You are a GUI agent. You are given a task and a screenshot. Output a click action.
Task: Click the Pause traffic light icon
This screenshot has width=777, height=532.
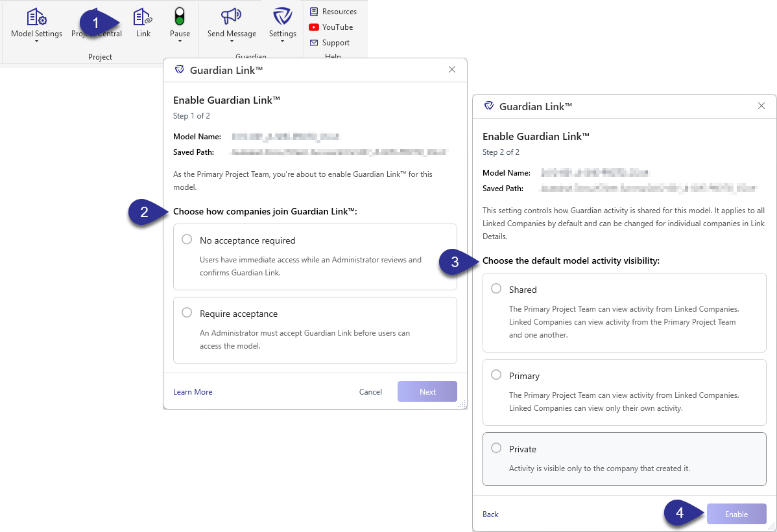pos(180,17)
